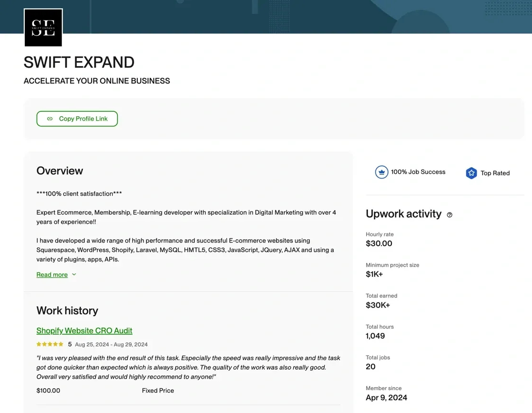Click the Copy Profile Link button

click(77, 119)
